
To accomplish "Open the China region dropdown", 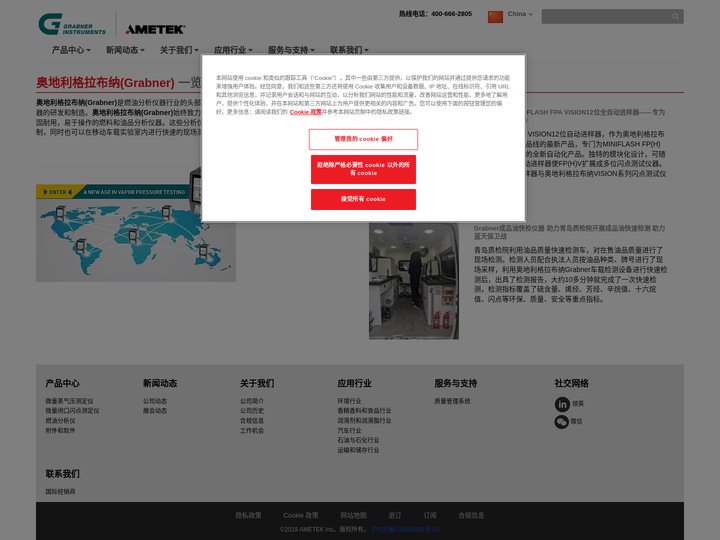I will 520,14.
